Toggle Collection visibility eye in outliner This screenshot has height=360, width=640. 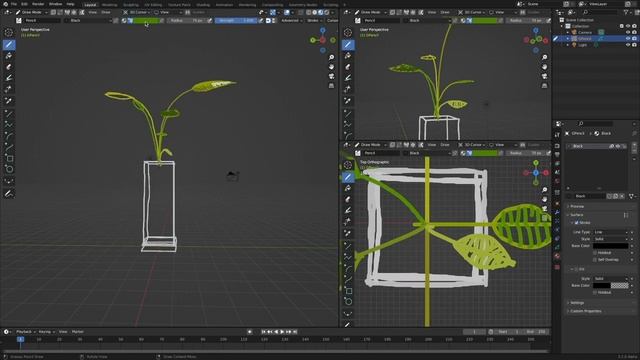628,26
